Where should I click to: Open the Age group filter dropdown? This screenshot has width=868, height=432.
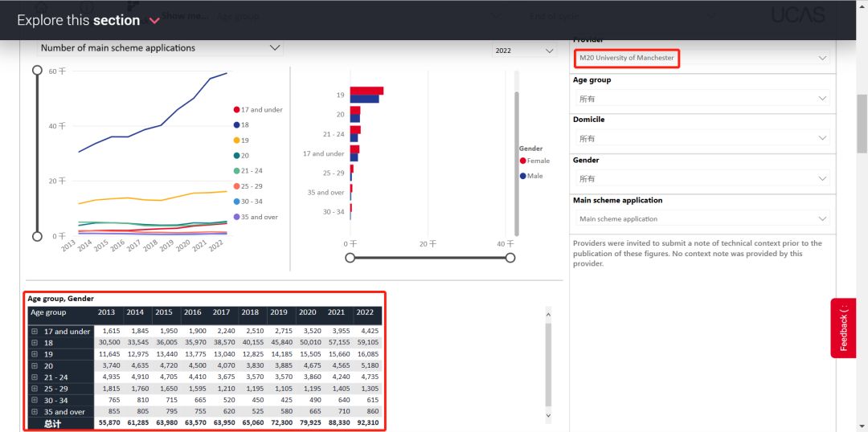(x=702, y=99)
